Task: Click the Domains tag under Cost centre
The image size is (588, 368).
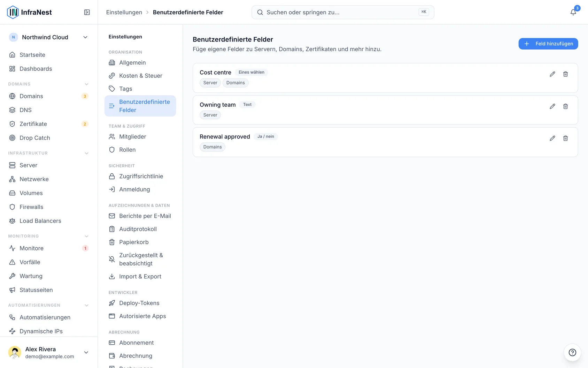Action: click(x=235, y=83)
